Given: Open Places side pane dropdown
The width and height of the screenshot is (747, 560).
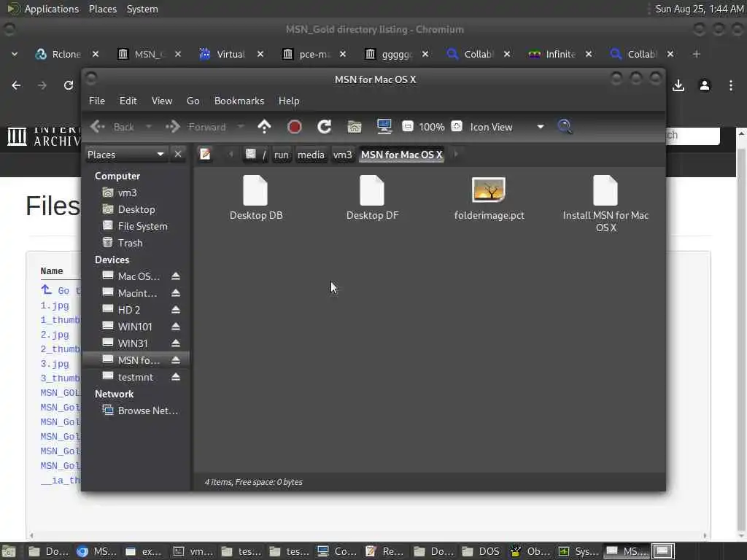Looking at the screenshot, I should point(125,155).
